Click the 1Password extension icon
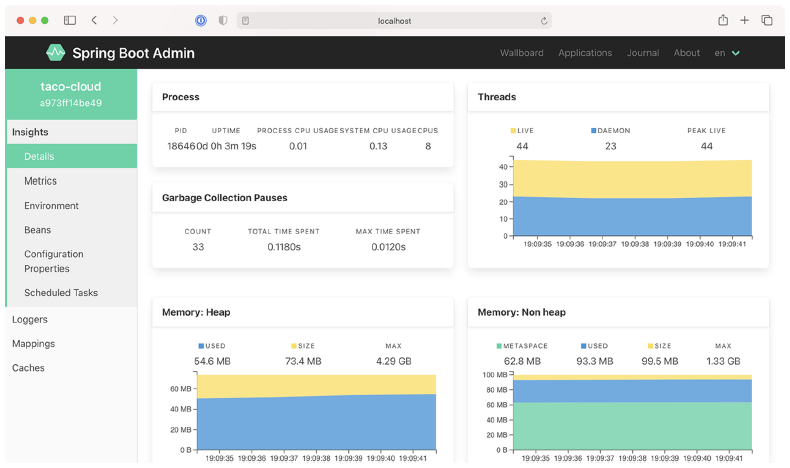Image resolution: width=790 pixels, height=468 pixels. (x=201, y=20)
